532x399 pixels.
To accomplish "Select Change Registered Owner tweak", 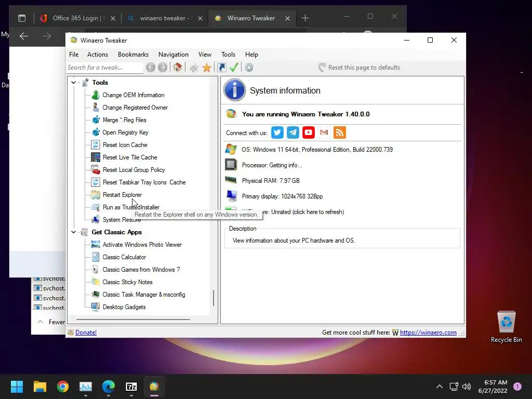I will (x=135, y=108).
